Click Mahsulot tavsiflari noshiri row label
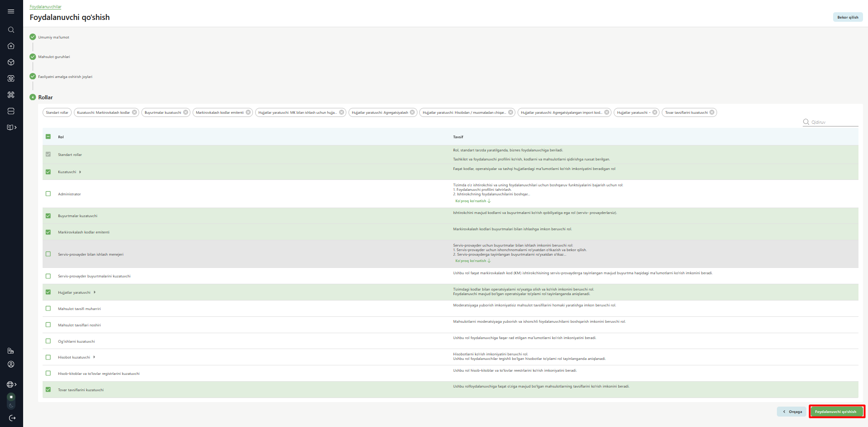 coord(79,325)
